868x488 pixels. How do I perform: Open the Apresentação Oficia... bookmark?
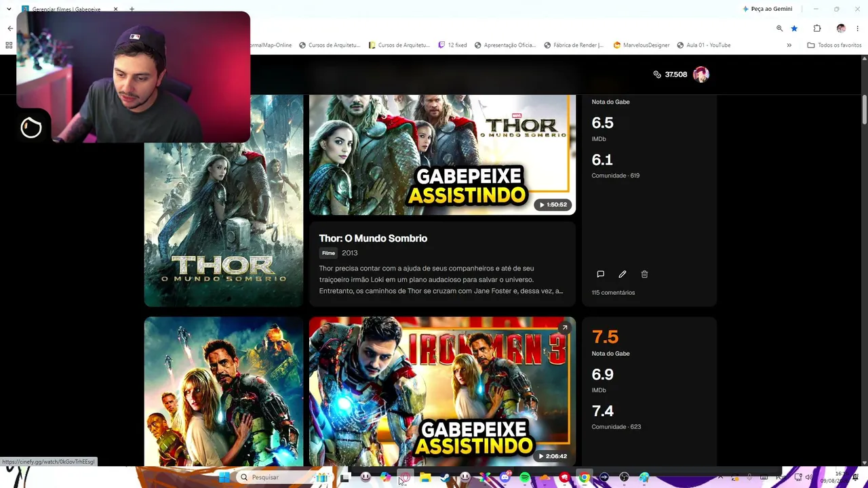coord(505,45)
